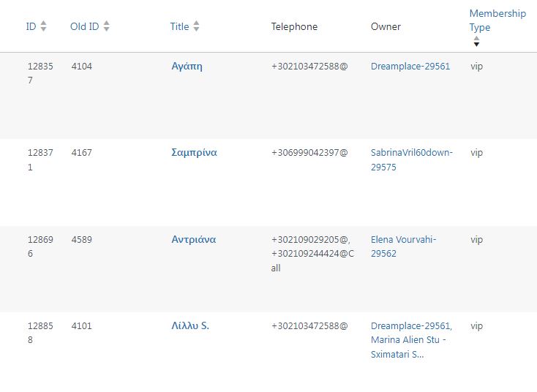Click the sort arrows beside Old ID

point(107,26)
